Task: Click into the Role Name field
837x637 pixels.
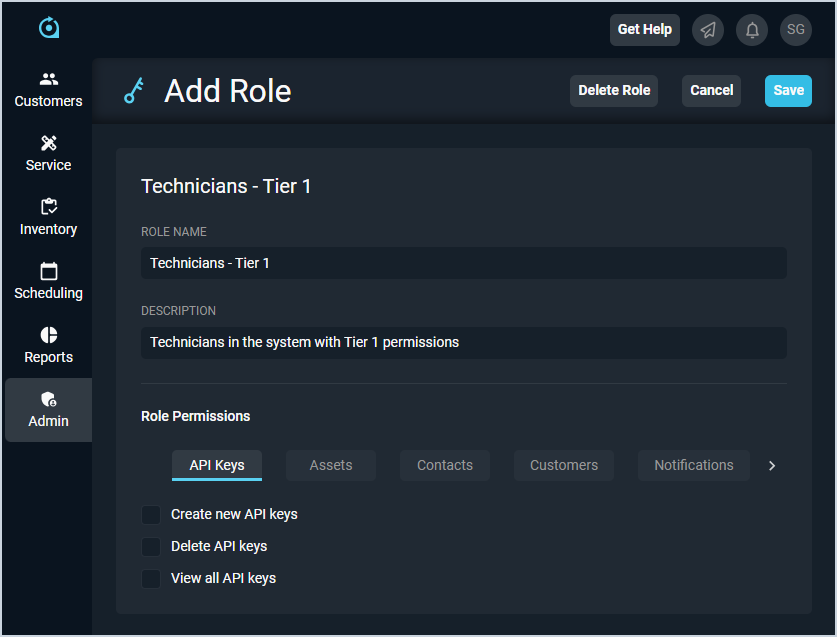Action: pos(464,263)
